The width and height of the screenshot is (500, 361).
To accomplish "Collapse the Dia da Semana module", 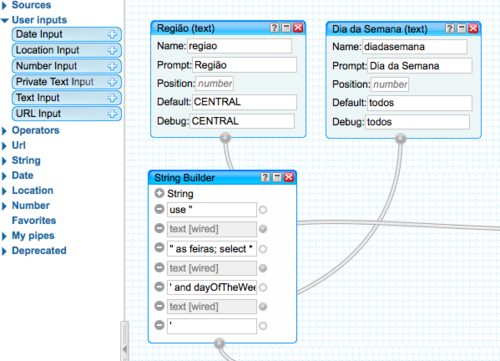I will point(461,29).
